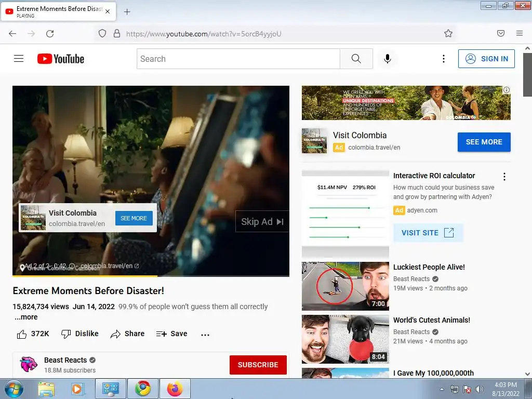532x399 pixels.
Task: Click the banner ad info icon
Action: (506, 90)
